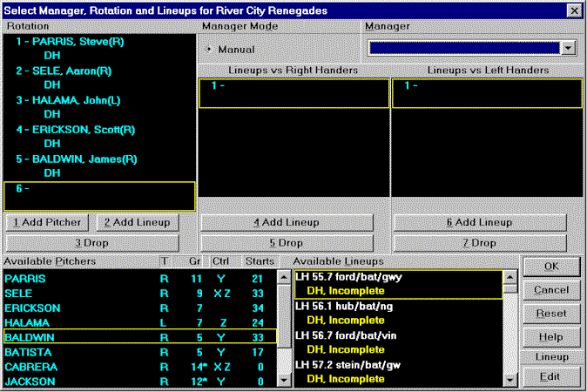Image resolution: width=587 pixels, height=392 pixels.
Task: Choose lineup LH 56.1 hub/bat/ng
Action: coord(343,308)
